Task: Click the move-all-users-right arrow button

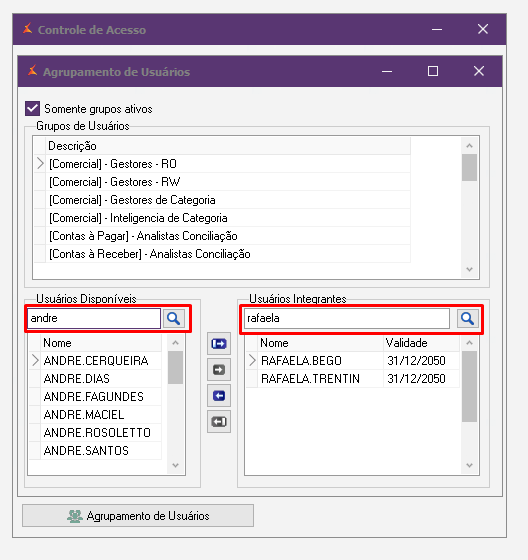Action: point(219,344)
